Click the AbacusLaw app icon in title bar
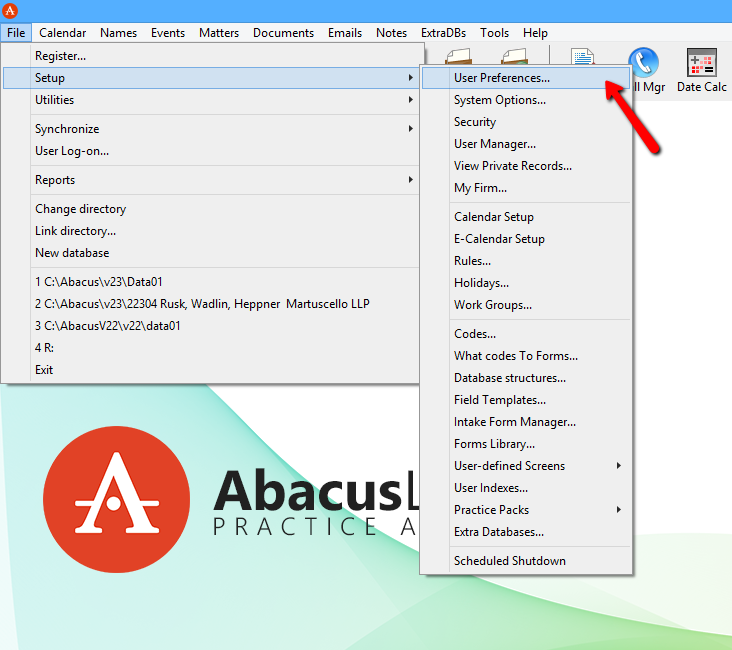The image size is (732, 650). pyautogui.click(x=10, y=11)
